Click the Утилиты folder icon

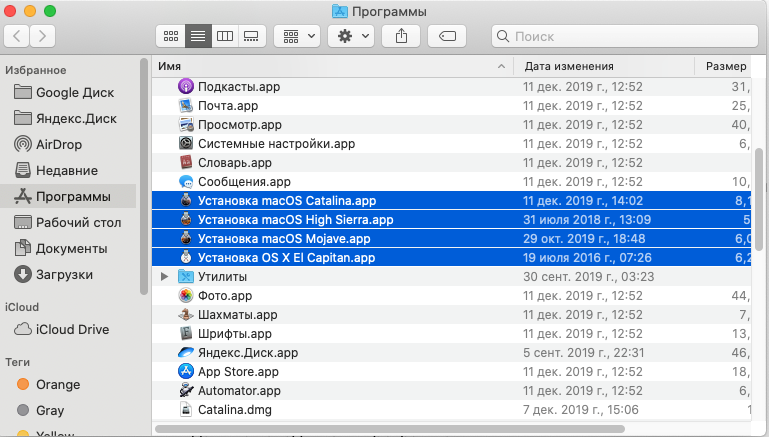coord(186,277)
